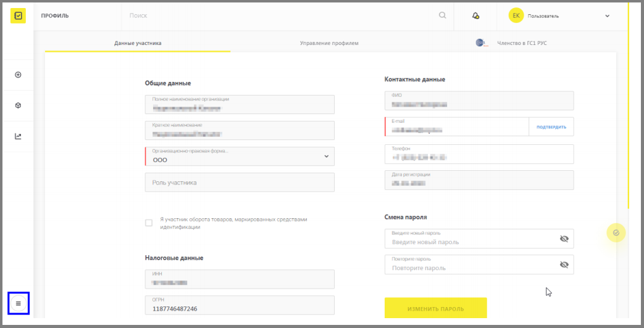The width and height of the screenshot is (644, 328).
Task: Open the goods cube sidebar icon
Action: 18,106
